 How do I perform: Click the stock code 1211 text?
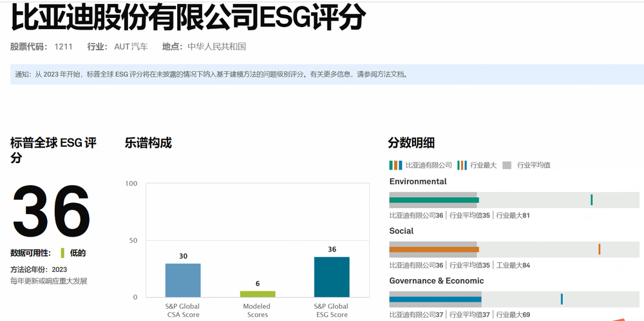[x=63, y=46]
